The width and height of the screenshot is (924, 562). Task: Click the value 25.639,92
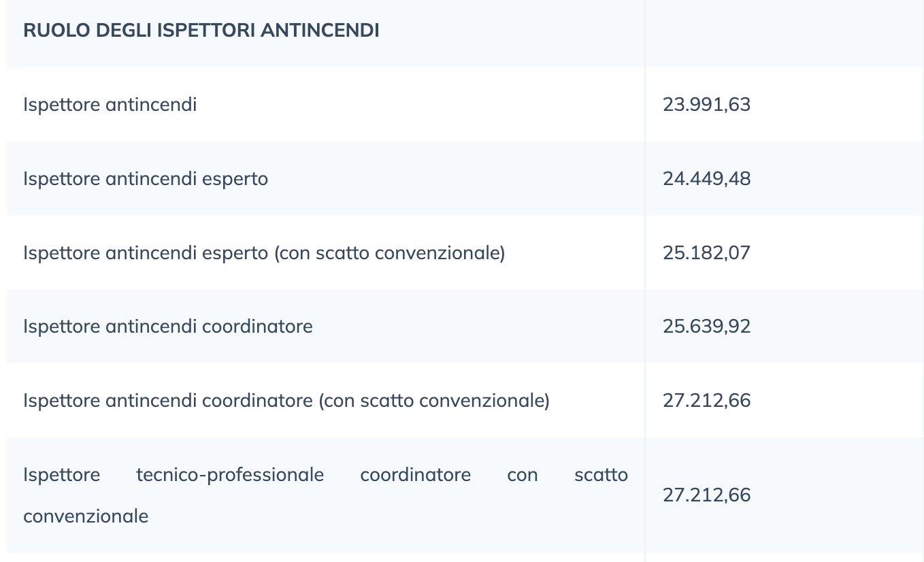click(706, 327)
